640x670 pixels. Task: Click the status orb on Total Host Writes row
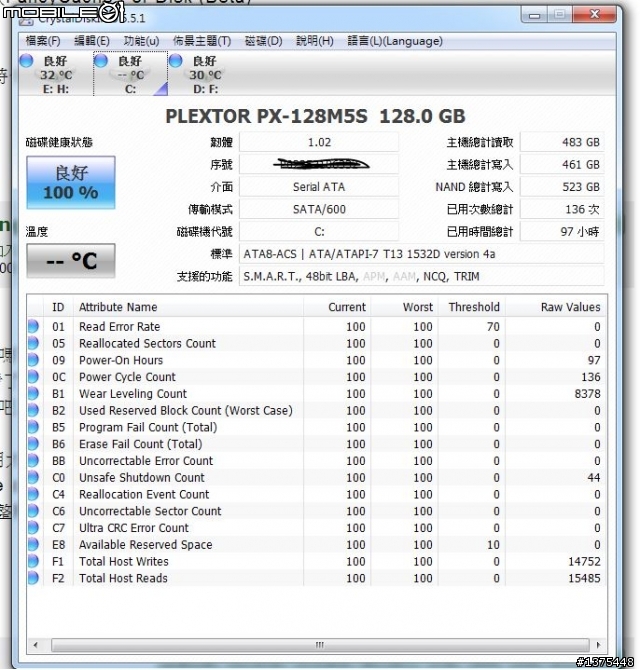33,561
